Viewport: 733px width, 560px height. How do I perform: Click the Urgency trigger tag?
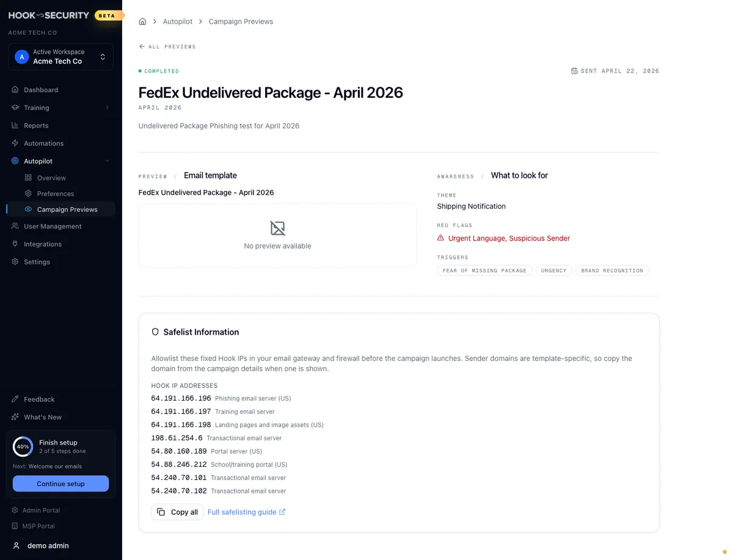click(x=553, y=271)
